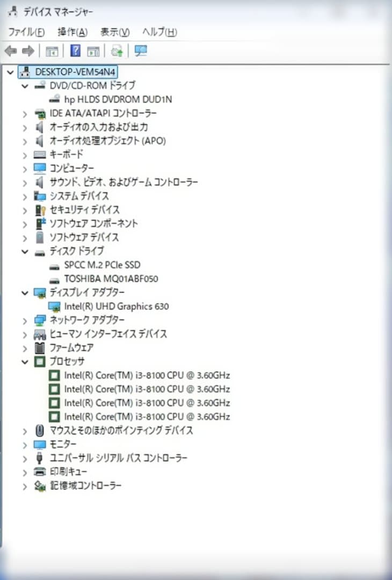Open the ヘルプ(H) menu
The image size is (392, 580).
pyautogui.click(x=160, y=32)
